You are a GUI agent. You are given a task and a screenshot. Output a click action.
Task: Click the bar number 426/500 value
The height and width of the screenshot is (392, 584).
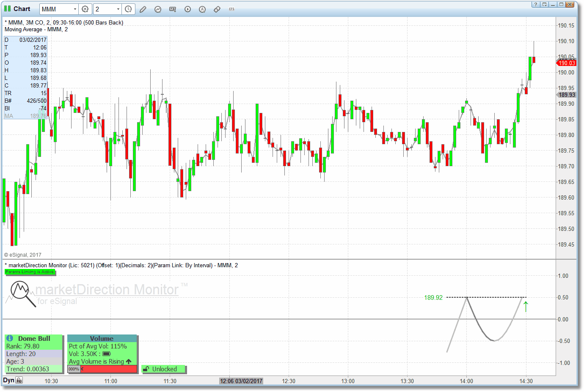coord(37,101)
